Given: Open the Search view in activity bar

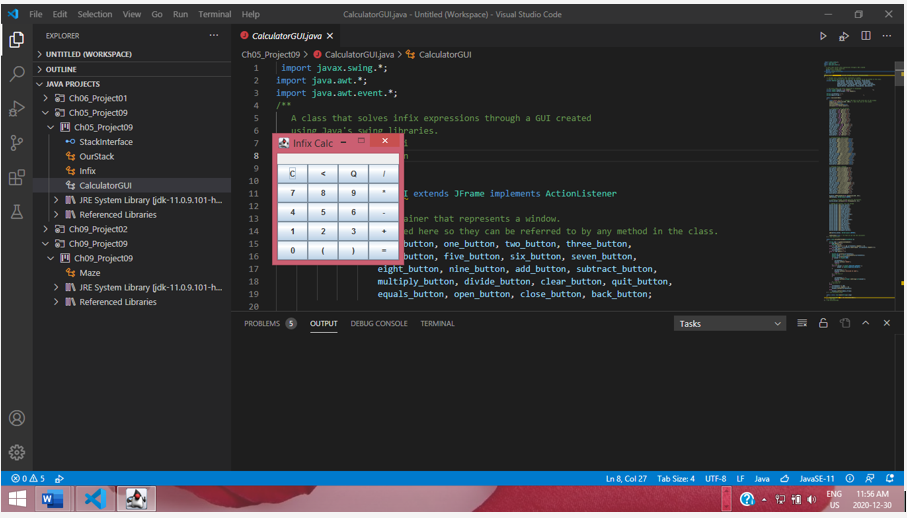Looking at the screenshot, I should [17, 74].
